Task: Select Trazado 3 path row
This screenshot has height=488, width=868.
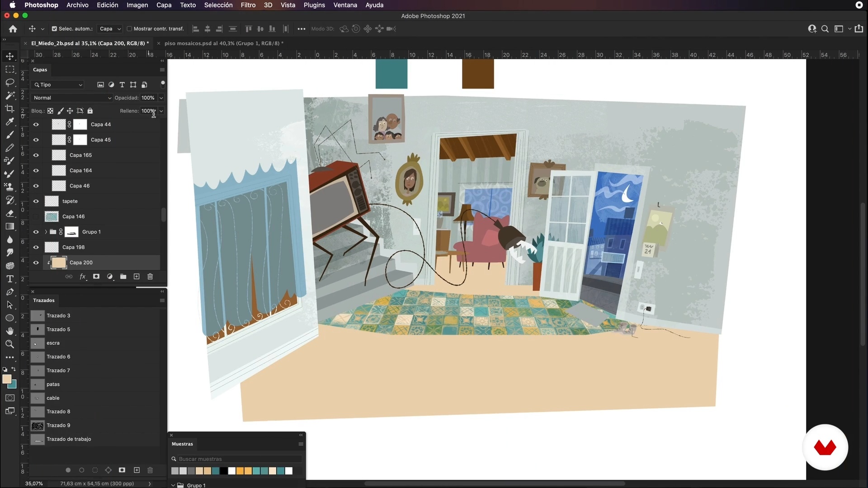Action: (x=94, y=316)
